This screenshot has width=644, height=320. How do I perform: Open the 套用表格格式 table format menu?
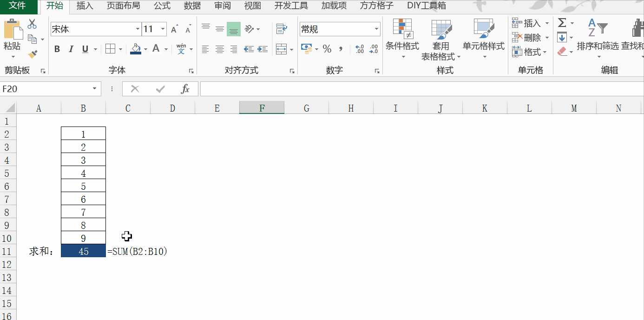441,40
